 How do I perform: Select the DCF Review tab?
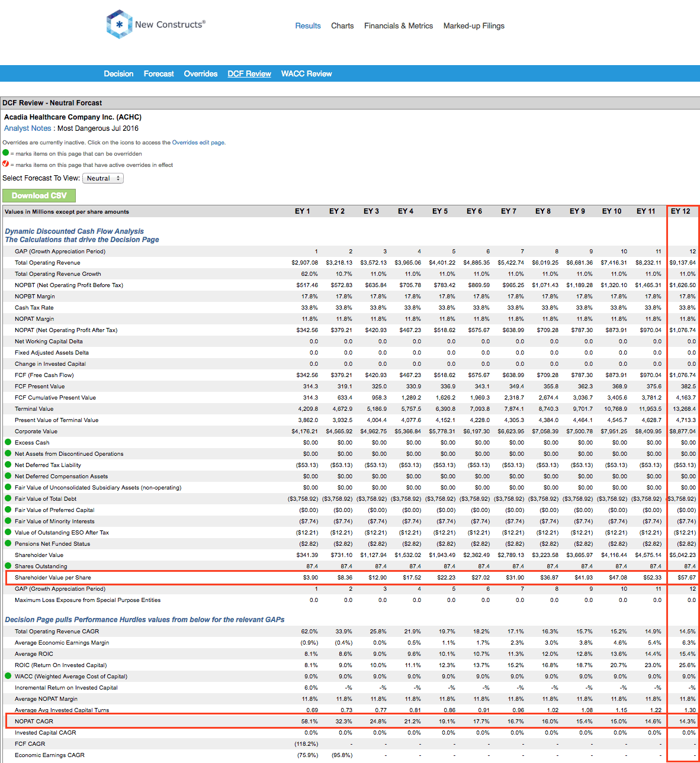[249, 74]
